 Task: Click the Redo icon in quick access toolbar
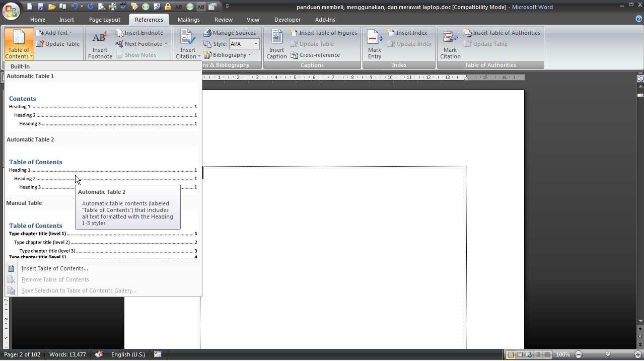coord(91,7)
